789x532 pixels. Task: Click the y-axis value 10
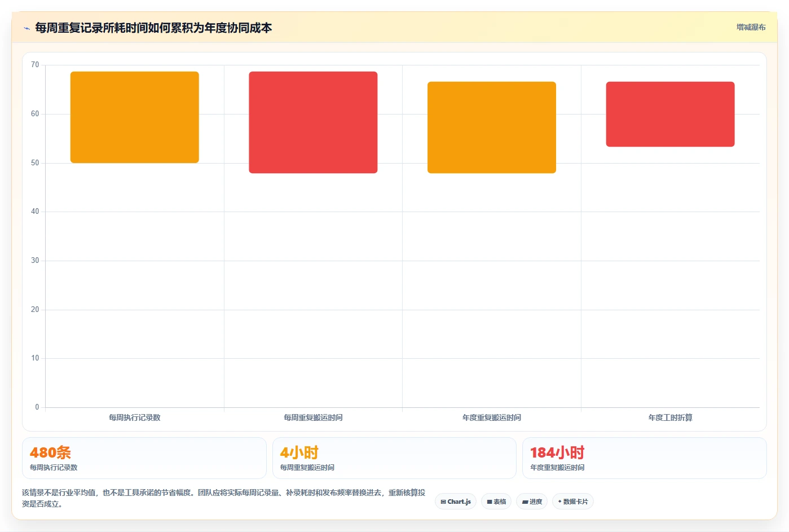[35, 358]
